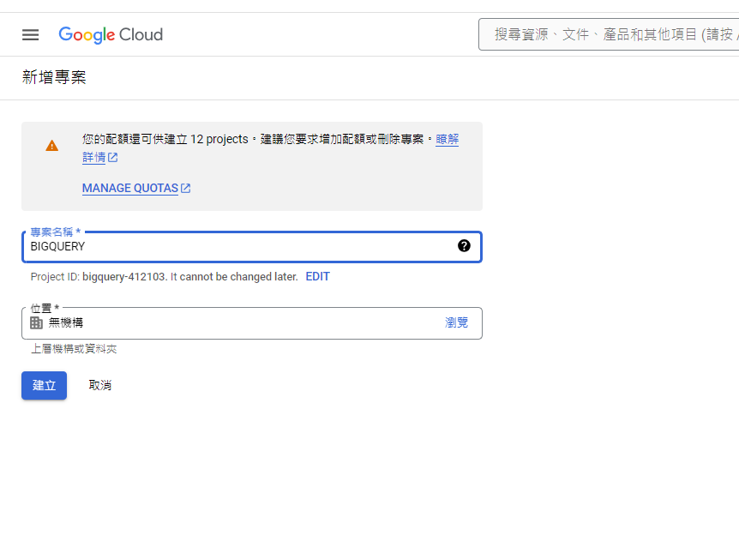739x560 pixels.
Task: Open the MANAGE QUOTAS link
Action: tap(130, 188)
